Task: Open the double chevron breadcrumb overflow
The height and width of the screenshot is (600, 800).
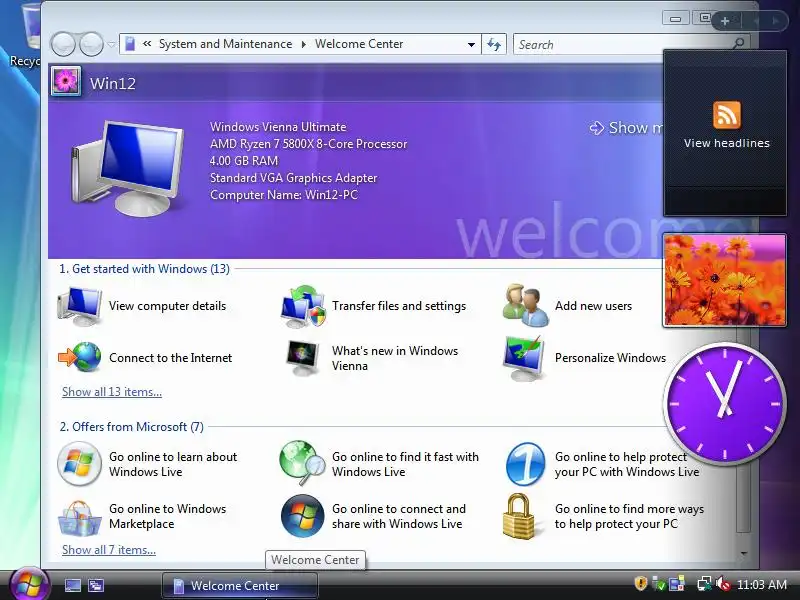Action: tap(147, 44)
